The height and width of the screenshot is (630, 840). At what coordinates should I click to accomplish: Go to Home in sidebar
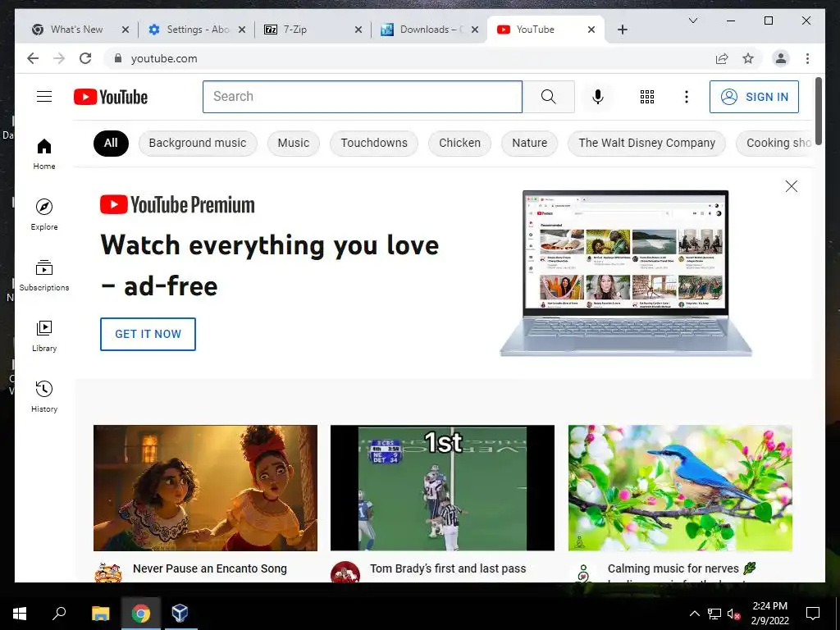(44, 154)
